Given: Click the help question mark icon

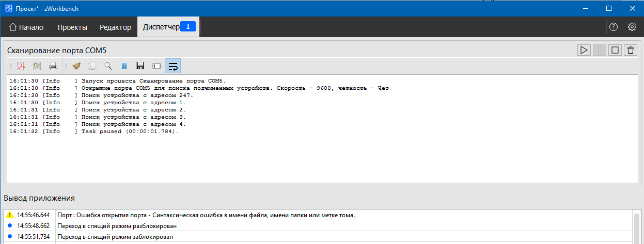Looking at the screenshot, I should coord(614,27).
